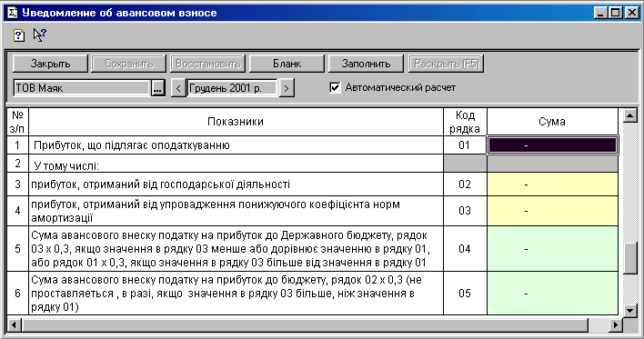The width and height of the screenshot is (644, 339).
Task: Click the application icon in title bar
Action: 13,13
